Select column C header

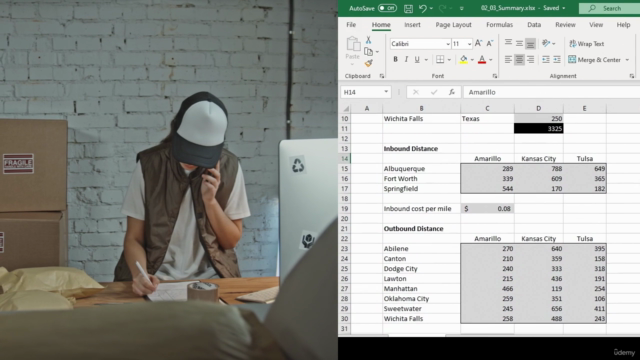coord(487,109)
